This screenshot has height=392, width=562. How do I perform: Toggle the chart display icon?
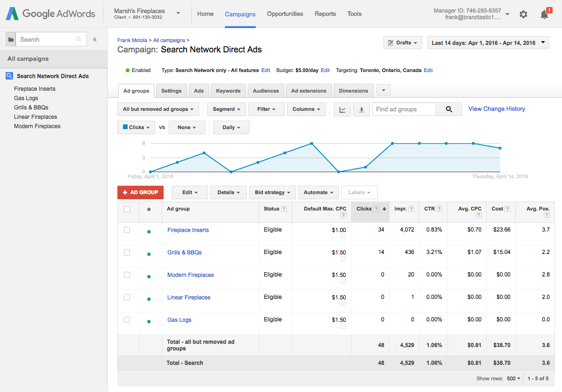click(342, 109)
